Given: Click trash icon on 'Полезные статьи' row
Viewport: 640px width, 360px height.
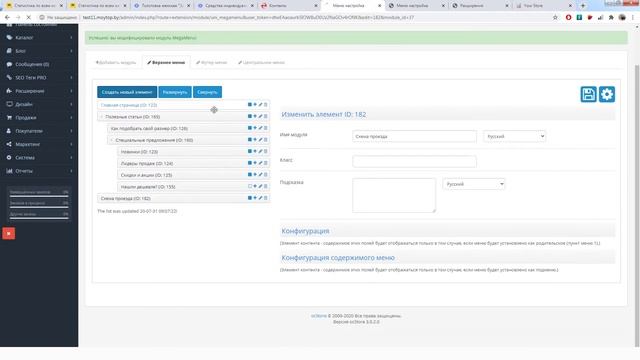Looking at the screenshot, I should pos(265,117).
